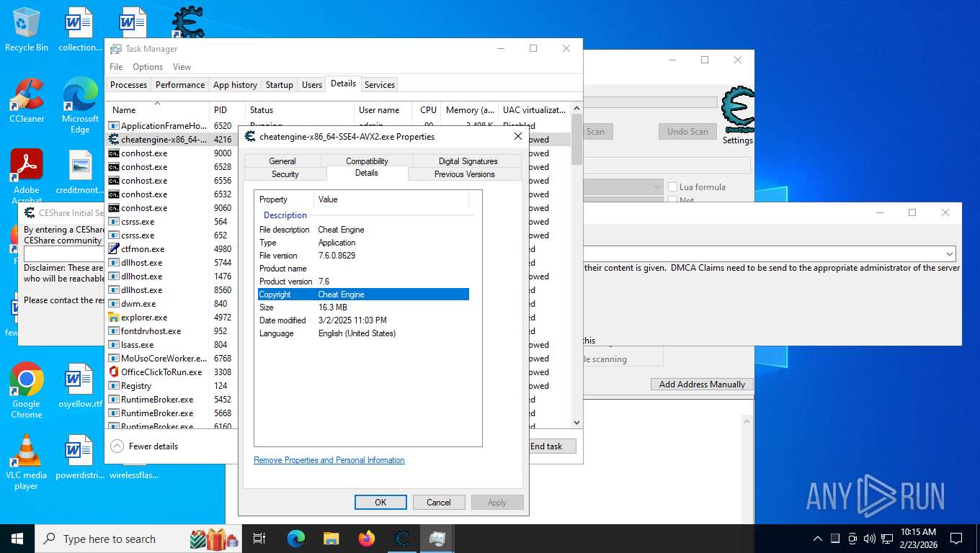Image resolution: width=980 pixels, height=553 pixels.
Task: Click Remove Properties and Personal Information
Action: 329,460
